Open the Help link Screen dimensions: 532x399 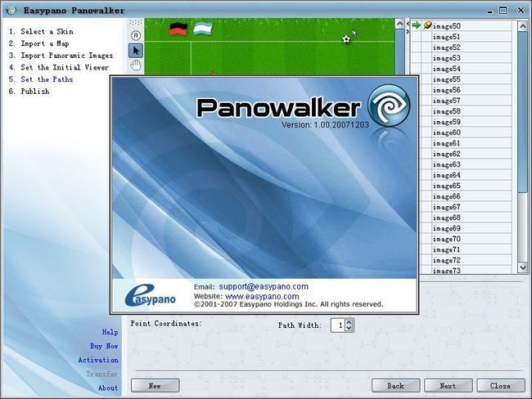pos(110,332)
